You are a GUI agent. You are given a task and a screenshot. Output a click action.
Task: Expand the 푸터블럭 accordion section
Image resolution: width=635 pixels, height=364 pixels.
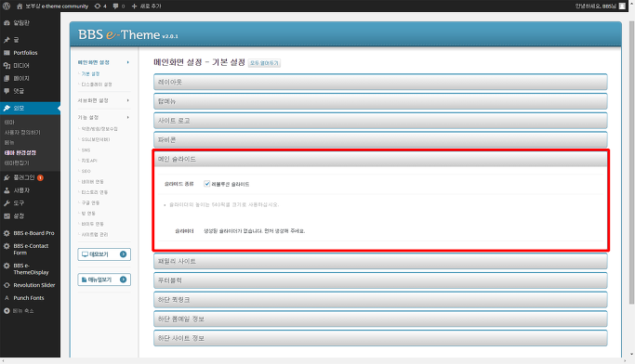coord(380,280)
